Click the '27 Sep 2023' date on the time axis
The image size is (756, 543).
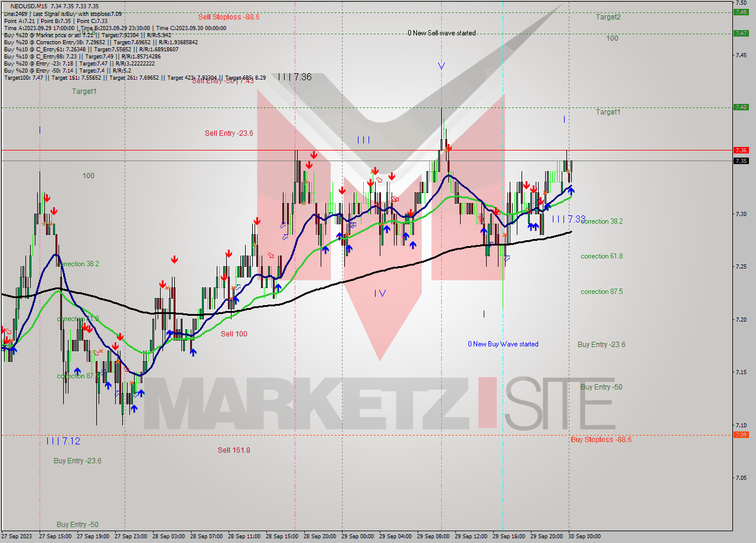pyautogui.click(x=17, y=537)
